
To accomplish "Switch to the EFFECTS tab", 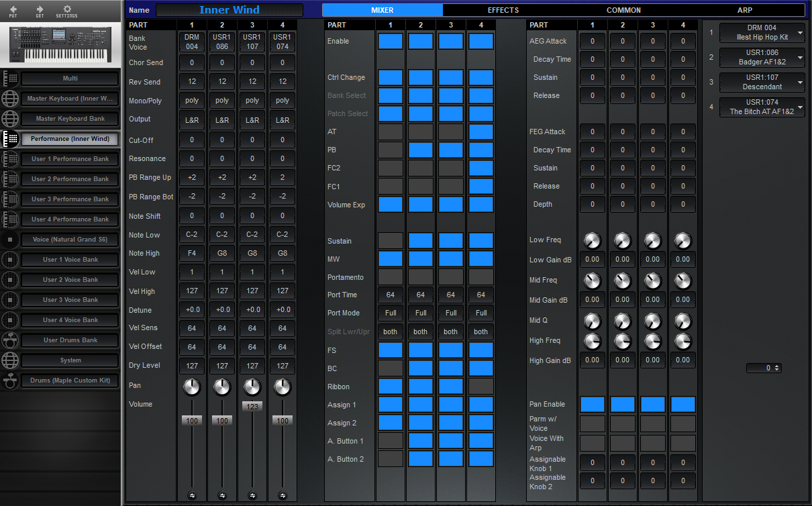I will 503,10.
